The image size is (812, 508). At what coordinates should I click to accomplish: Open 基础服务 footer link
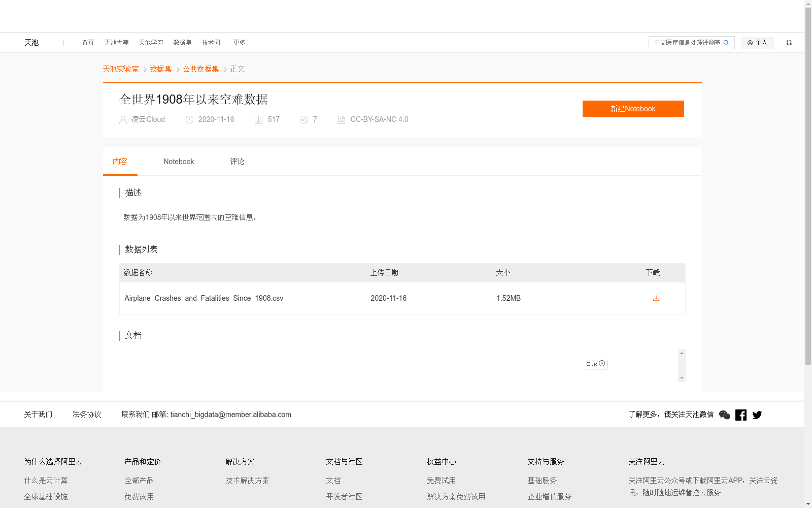[542, 481]
